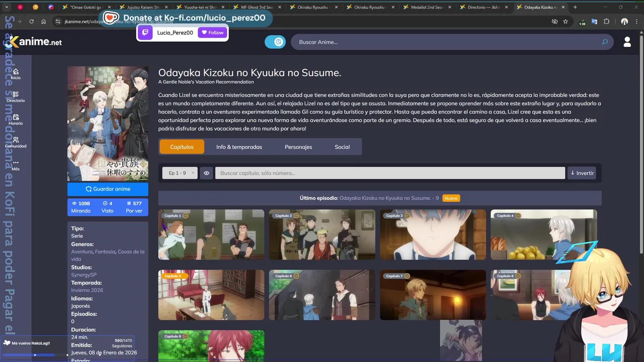Mark Capítulo 3 as watched checkmark
The image size is (644, 362).
pyautogui.click(x=407, y=216)
